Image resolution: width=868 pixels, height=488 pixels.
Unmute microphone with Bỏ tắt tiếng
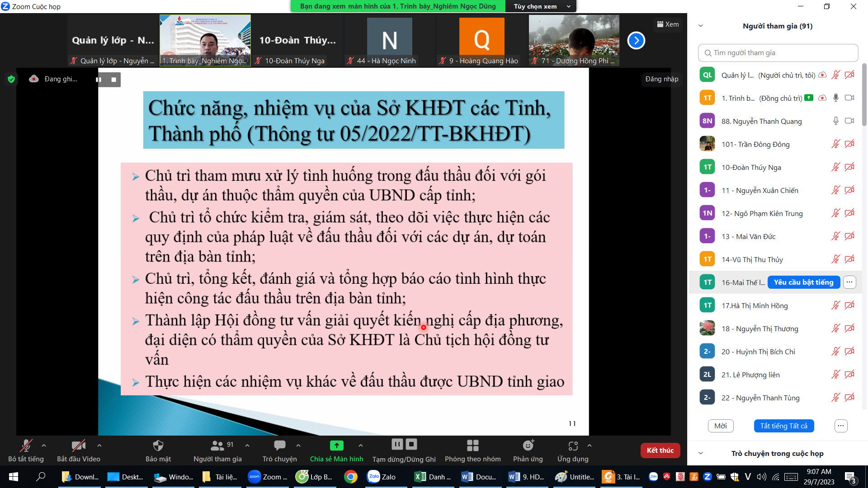click(x=26, y=446)
